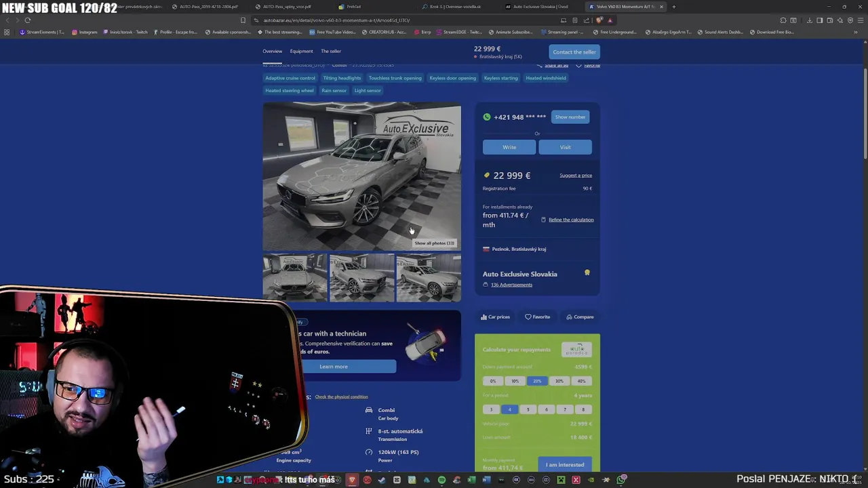Switch to the Equipment tab
The image size is (868, 488).
[301, 52]
